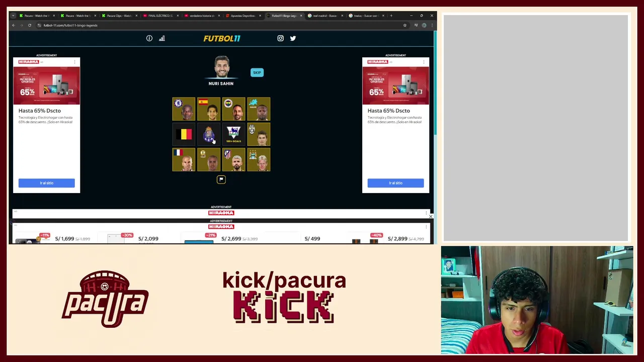View site information icon in address bar
644x362 pixels.
click(x=39, y=25)
